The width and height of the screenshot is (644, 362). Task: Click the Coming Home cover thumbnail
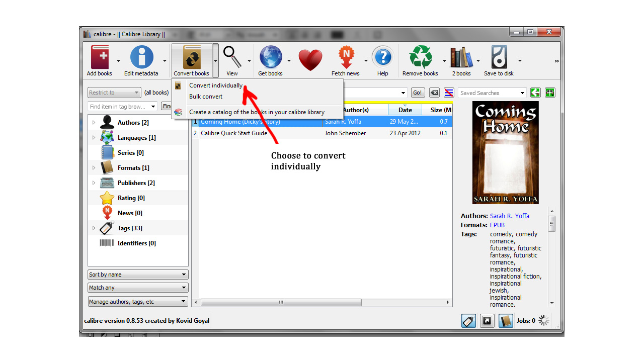[x=505, y=152]
